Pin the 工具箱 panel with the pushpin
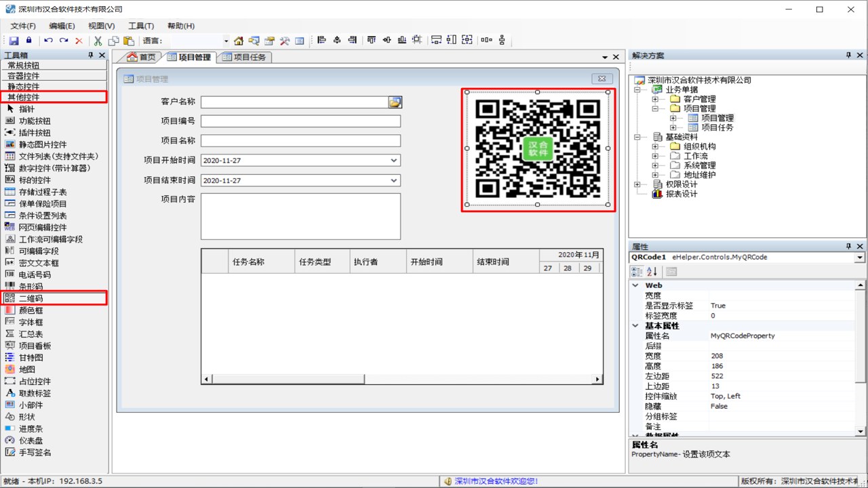 (91, 55)
